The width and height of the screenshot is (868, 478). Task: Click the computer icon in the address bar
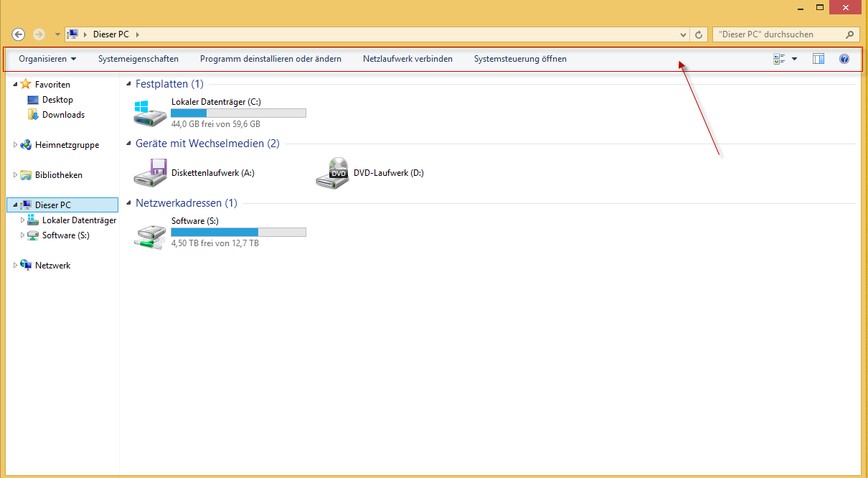(72, 34)
